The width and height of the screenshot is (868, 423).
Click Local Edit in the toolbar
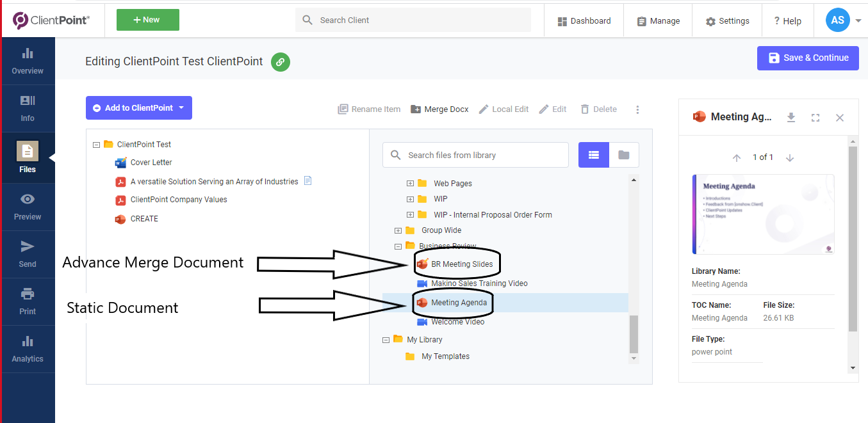coord(504,109)
